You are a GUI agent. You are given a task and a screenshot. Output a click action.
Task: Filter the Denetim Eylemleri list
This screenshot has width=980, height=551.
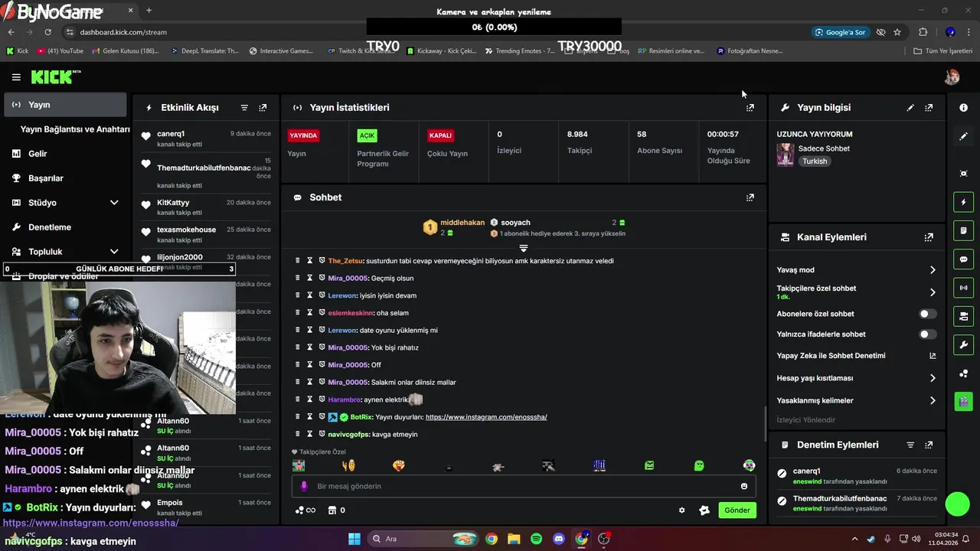[x=910, y=445]
